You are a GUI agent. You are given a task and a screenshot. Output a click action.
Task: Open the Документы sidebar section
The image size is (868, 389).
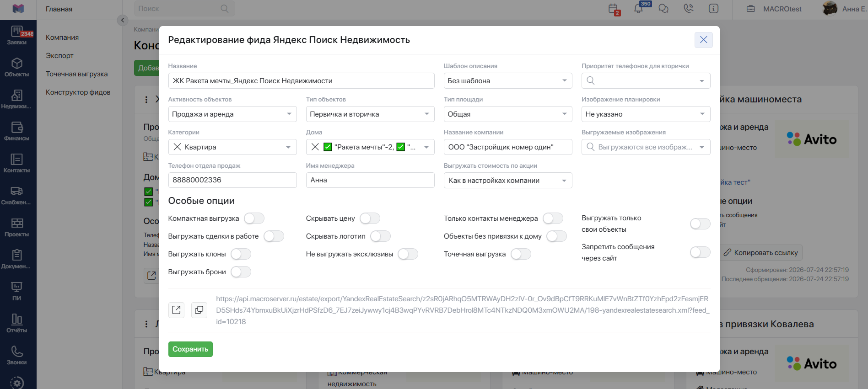17,260
